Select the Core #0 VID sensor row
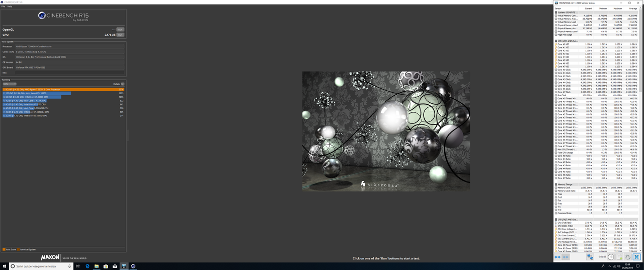644x270 pixels. (596, 44)
